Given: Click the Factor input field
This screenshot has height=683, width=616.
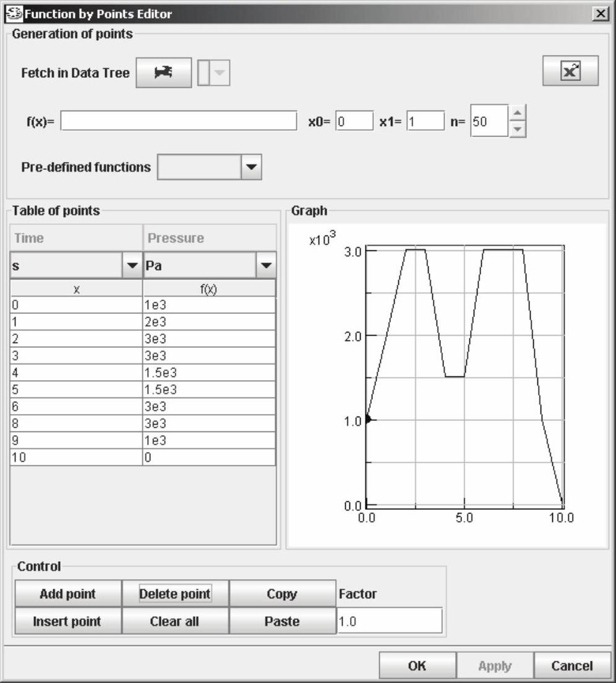Looking at the screenshot, I should tap(390, 621).
